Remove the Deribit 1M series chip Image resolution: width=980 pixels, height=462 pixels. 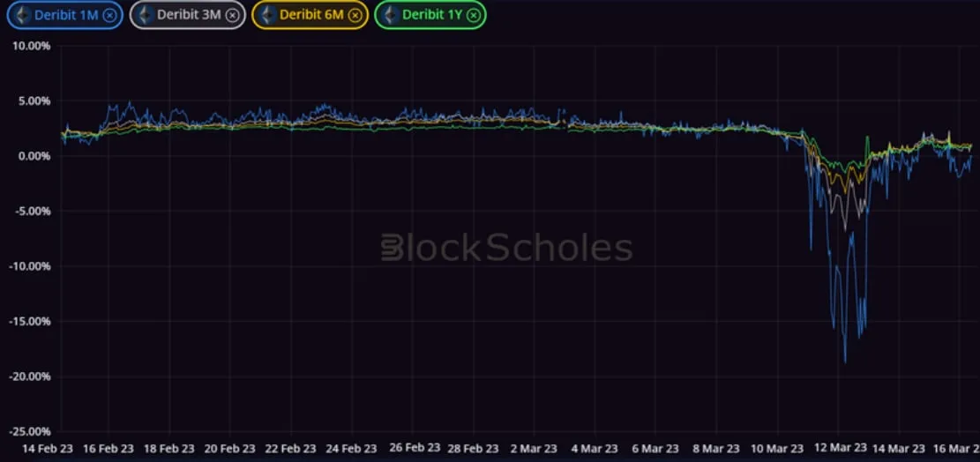[109, 16]
